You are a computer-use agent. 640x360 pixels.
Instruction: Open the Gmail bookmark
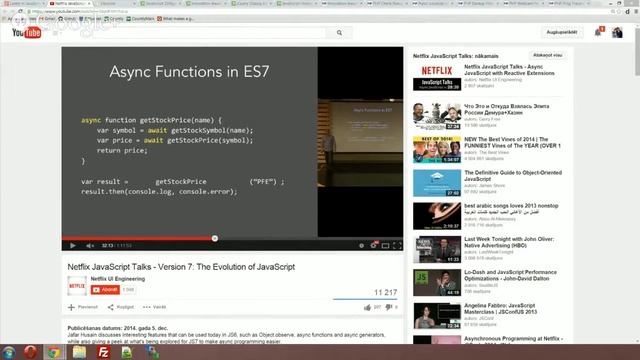(47, 19)
